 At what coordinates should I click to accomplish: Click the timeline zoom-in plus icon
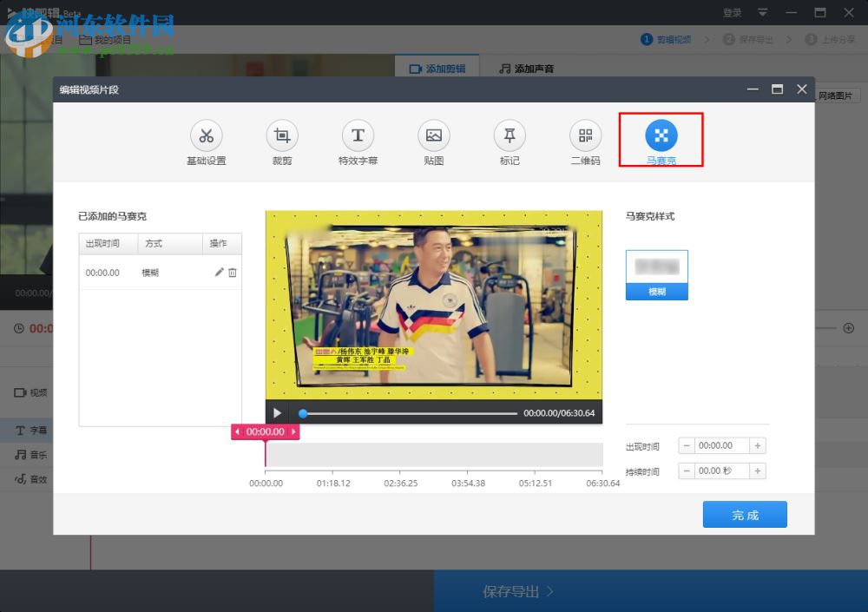tap(848, 328)
